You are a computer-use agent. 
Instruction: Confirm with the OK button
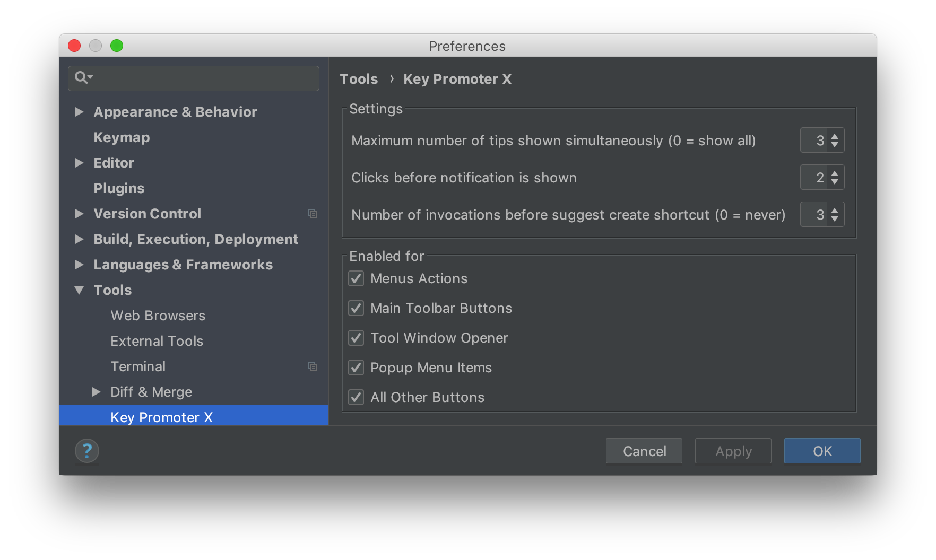click(822, 451)
